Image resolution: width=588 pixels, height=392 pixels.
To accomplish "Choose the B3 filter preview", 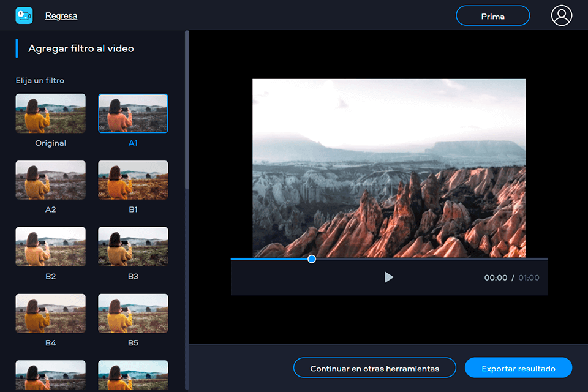I will click(133, 246).
